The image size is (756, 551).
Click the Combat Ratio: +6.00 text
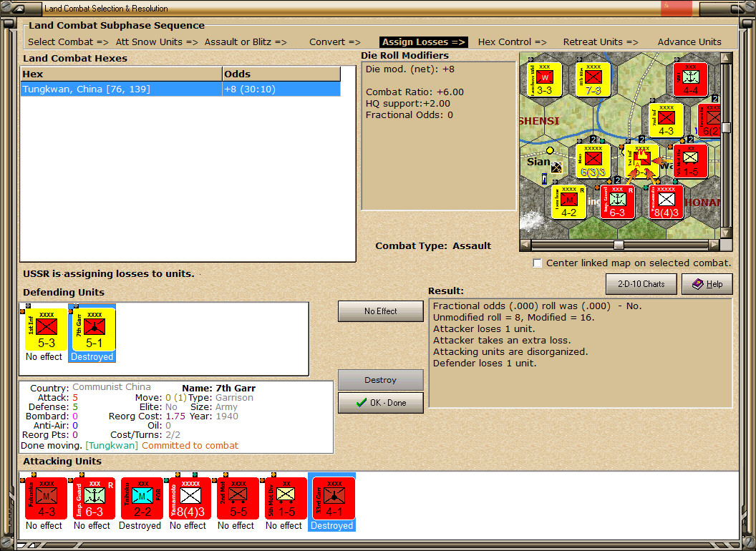click(415, 92)
